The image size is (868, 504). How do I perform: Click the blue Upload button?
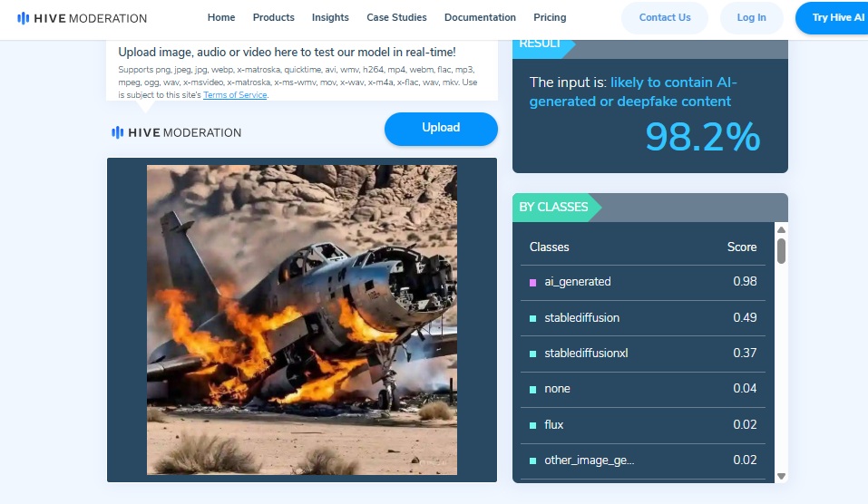click(441, 129)
